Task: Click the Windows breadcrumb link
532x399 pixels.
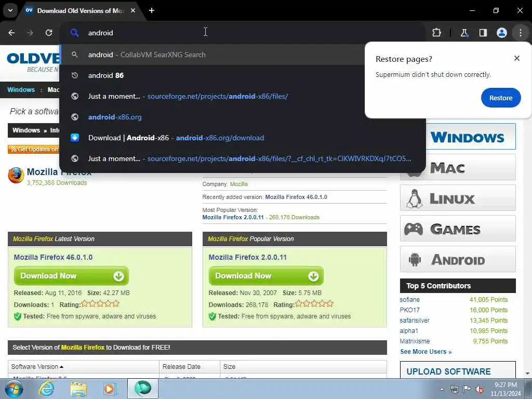Action: [26, 130]
